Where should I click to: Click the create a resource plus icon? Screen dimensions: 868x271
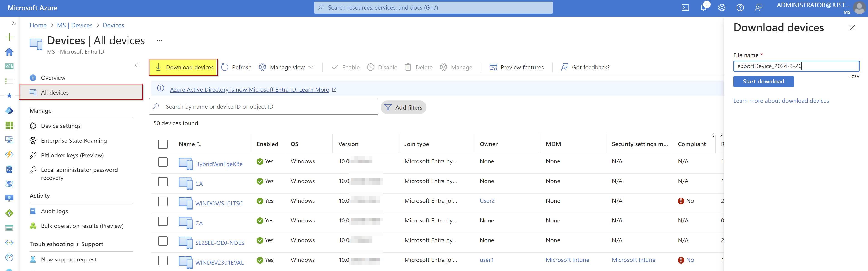(x=10, y=37)
